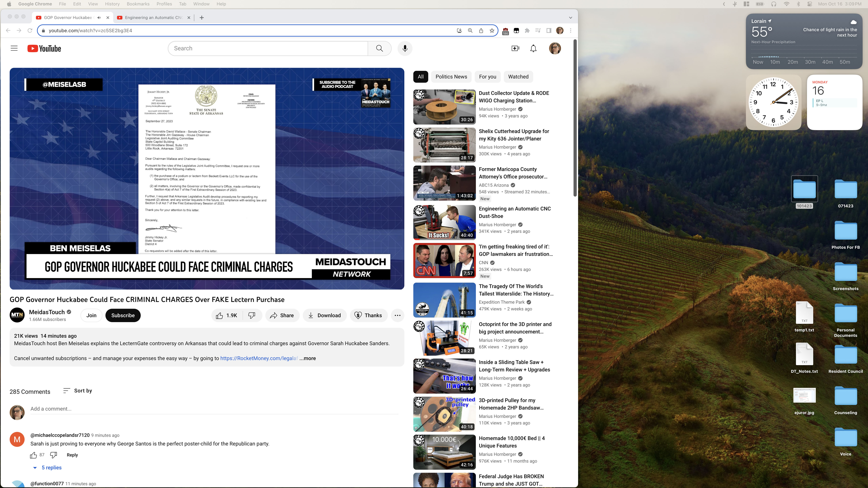Click the Thanks button
868x488 pixels.
(x=368, y=315)
